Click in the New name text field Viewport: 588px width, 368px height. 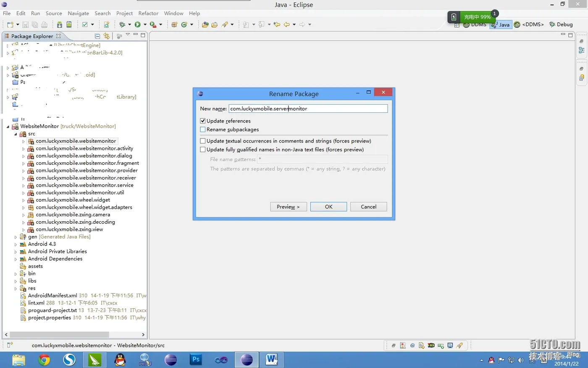(308, 109)
